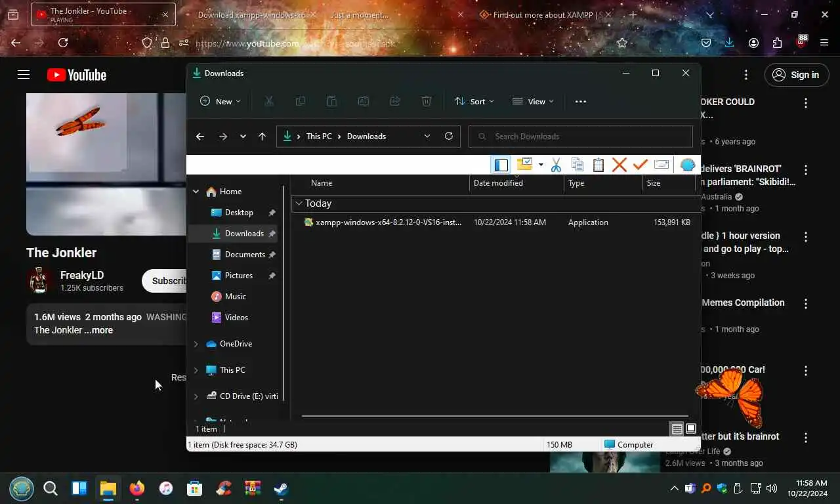840x504 pixels.
Task: Go up one folder level
Action: [x=262, y=136]
